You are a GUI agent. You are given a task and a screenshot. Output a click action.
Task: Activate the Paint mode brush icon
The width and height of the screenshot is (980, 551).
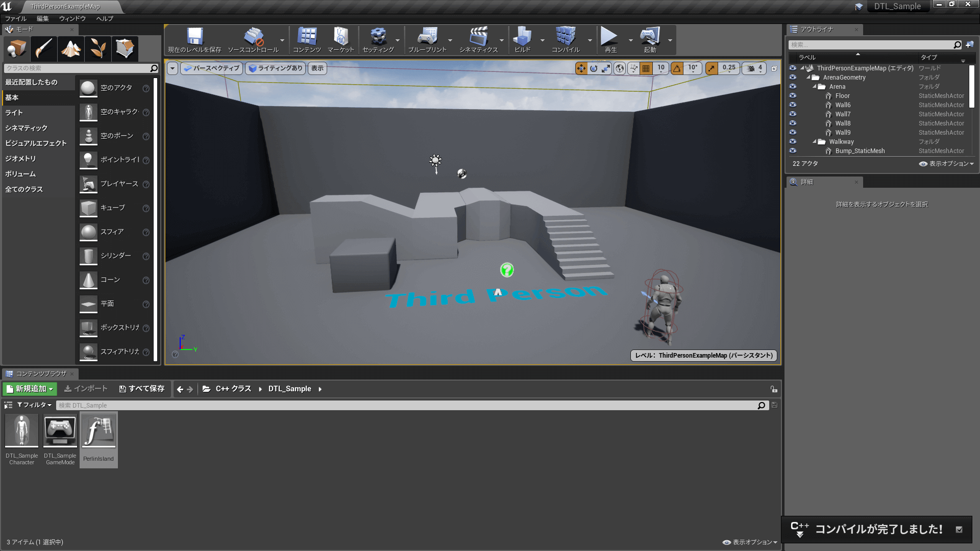[44, 49]
